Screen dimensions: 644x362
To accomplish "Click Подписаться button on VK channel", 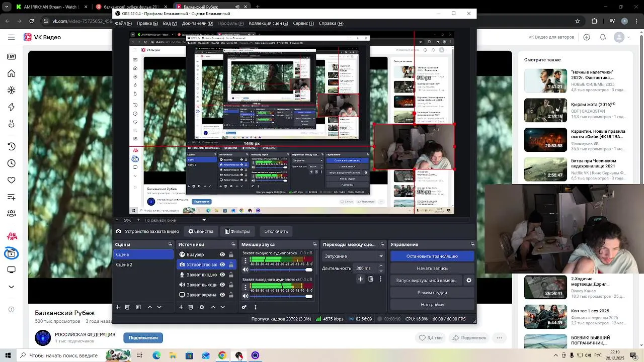I will point(143,338).
